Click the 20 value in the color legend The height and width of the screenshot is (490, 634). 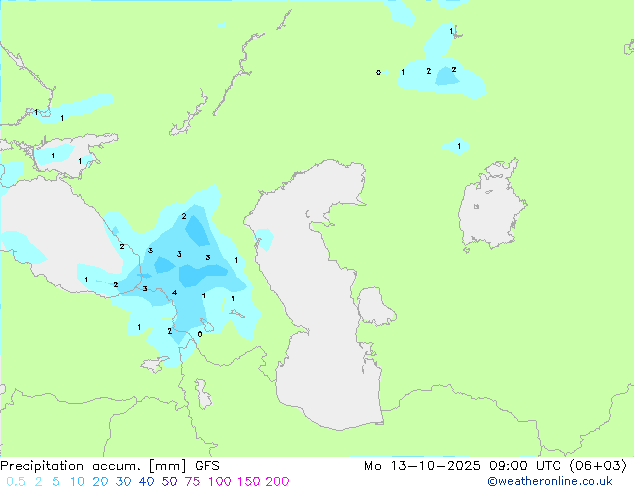tap(100, 482)
